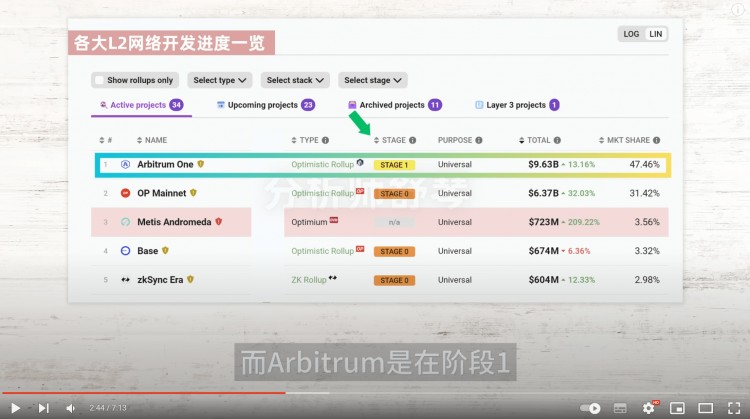Expand the Select stack dropdown

295,80
